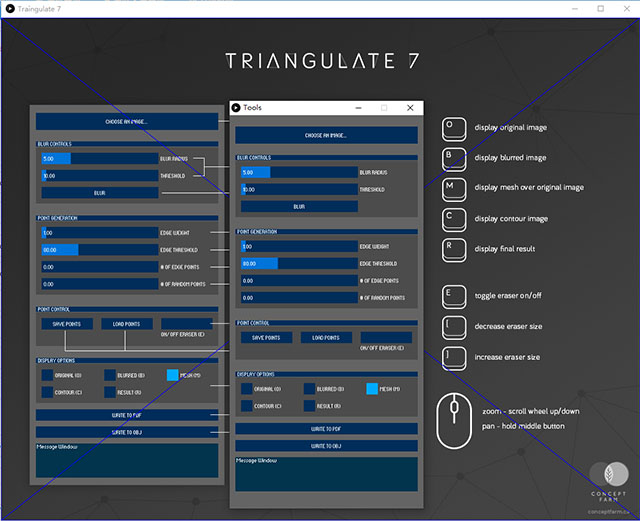
Task: Adjust Threshold slider in Tools window
Action: [x=299, y=189]
